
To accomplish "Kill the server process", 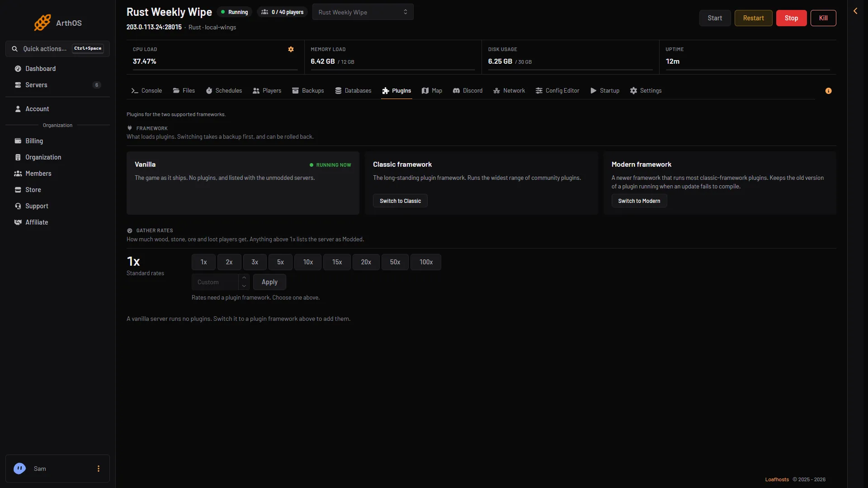I will [823, 18].
